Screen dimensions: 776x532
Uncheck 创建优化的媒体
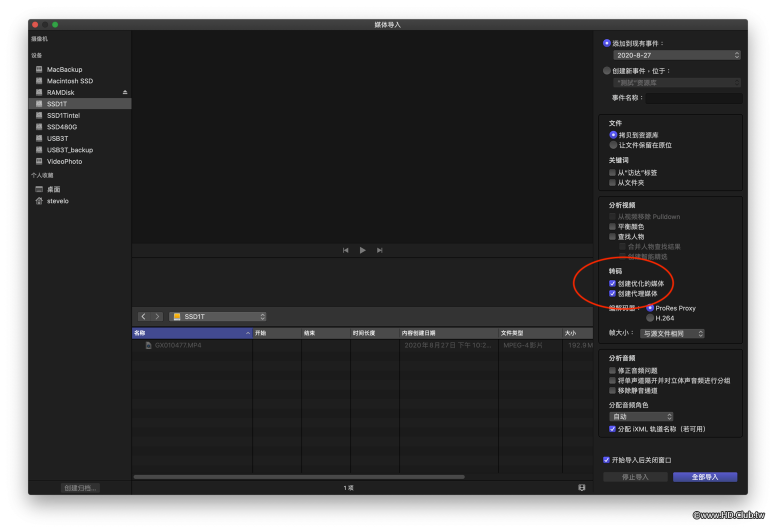[x=612, y=283]
